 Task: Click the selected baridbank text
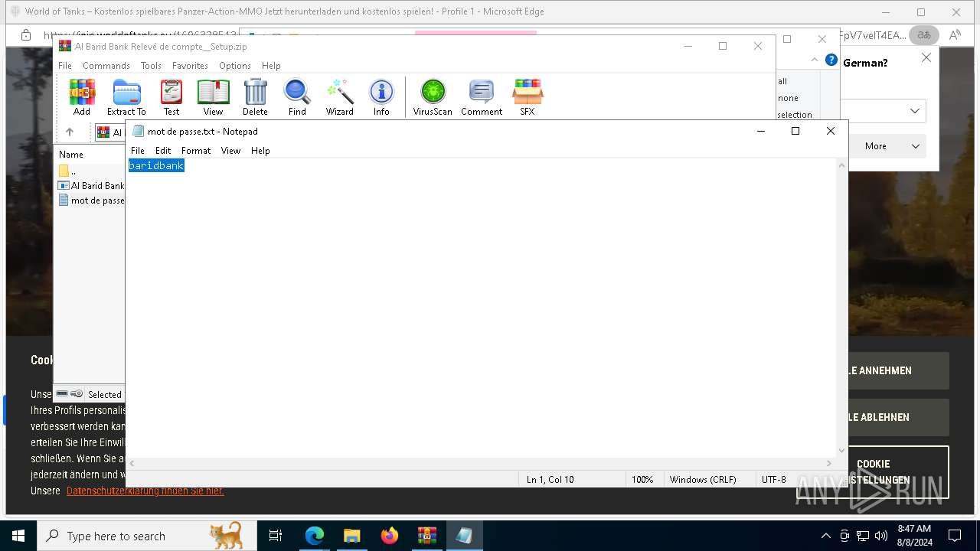[156, 165]
